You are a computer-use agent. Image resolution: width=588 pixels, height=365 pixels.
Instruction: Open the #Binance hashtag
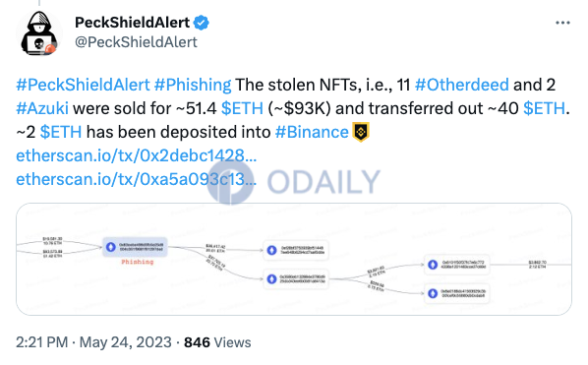coord(312,132)
